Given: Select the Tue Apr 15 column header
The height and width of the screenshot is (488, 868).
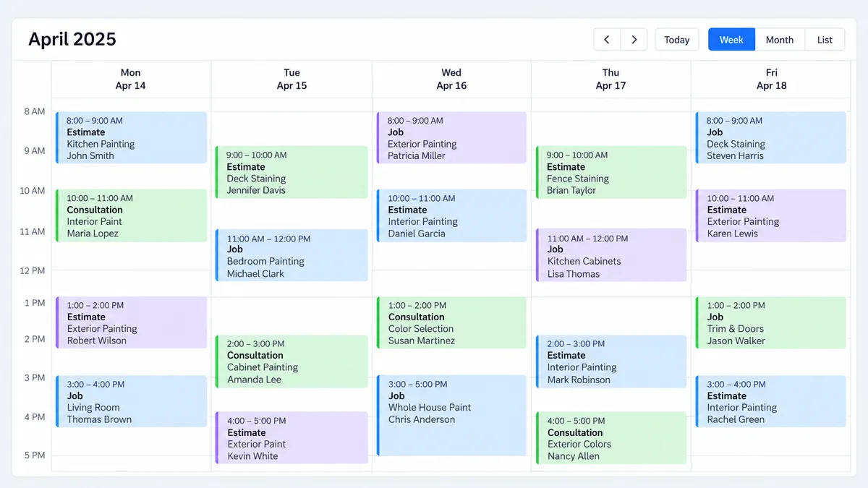Looking at the screenshot, I should (x=292, y=79).
